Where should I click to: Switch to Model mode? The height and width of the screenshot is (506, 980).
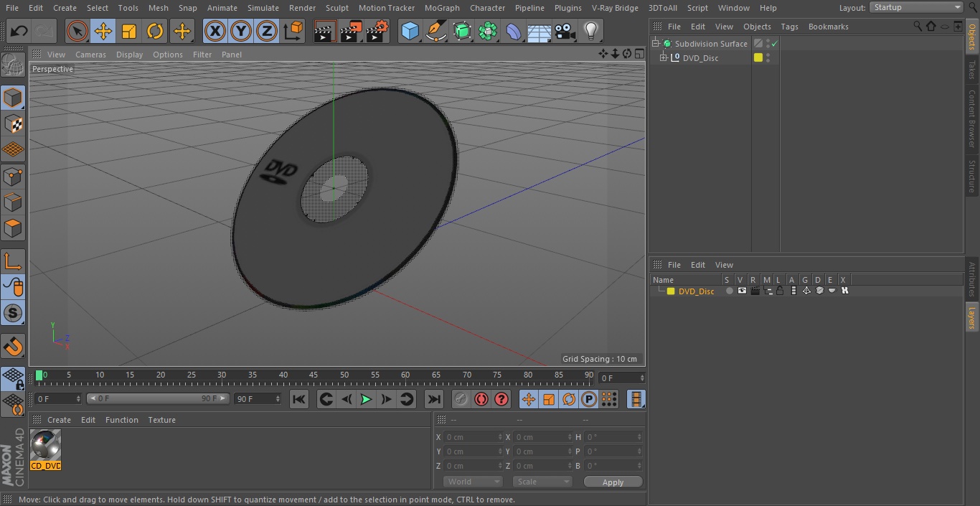pos(13,97)
